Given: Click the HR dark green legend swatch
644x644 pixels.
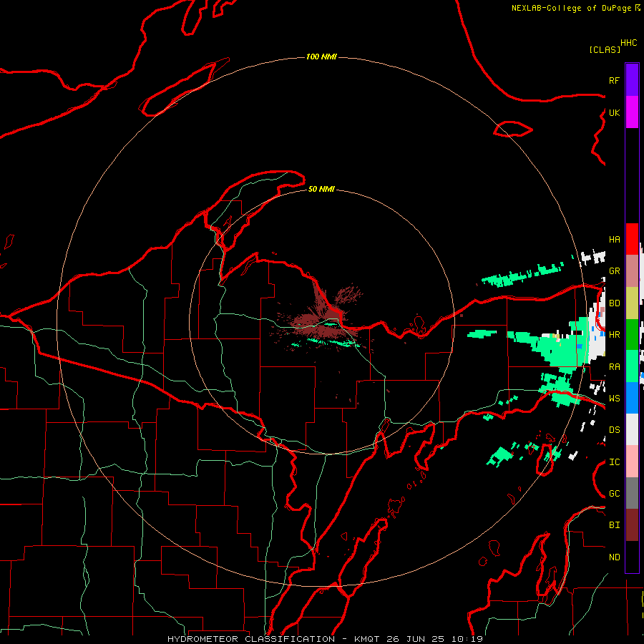Looking at the screenshot, I should pyautogui.click(x=632, y=335).
